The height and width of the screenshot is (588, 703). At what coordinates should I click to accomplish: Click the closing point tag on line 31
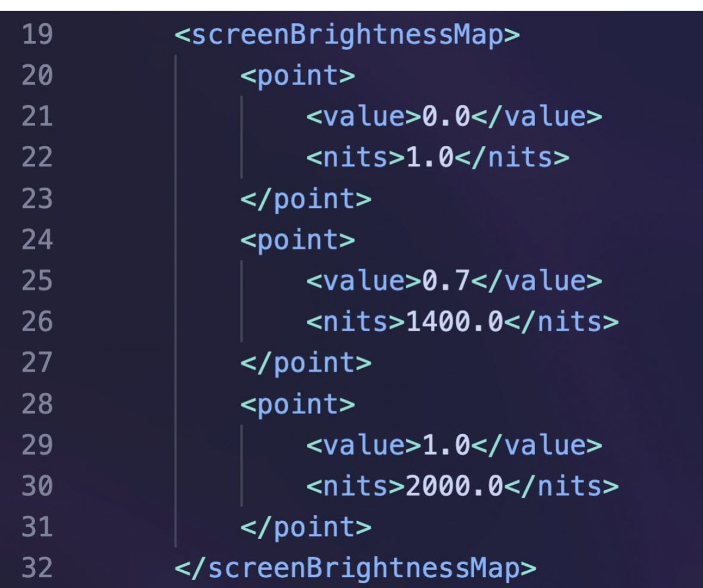tap(306, 527)
